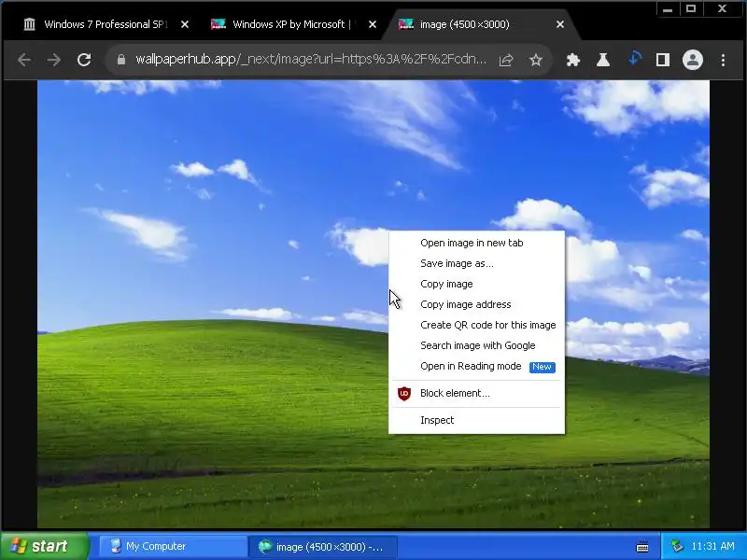Image resolution: width=747 pixels, height=560 pixels.
Task: Choose uBlock Block element... entry
Action: [x=477, y=393]
